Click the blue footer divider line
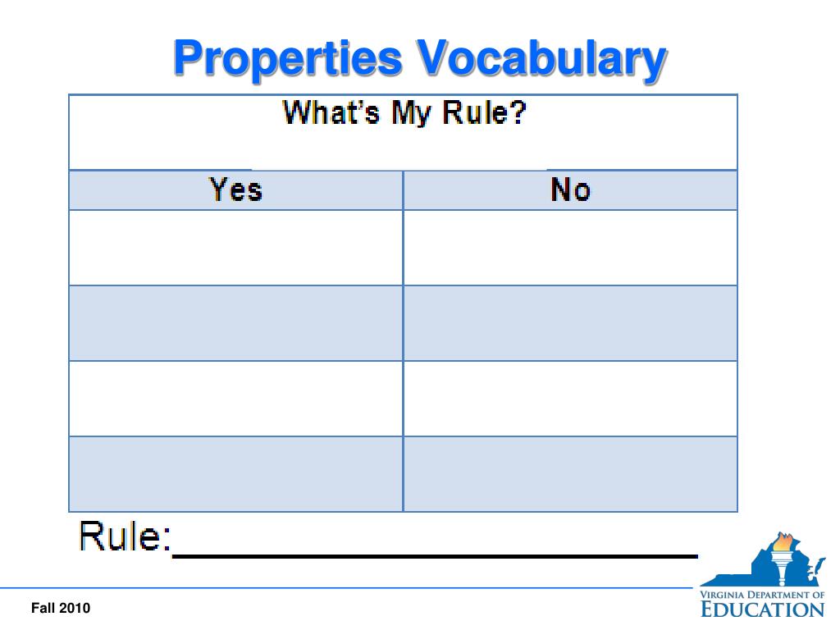840x630 pixels. (347, 587)
